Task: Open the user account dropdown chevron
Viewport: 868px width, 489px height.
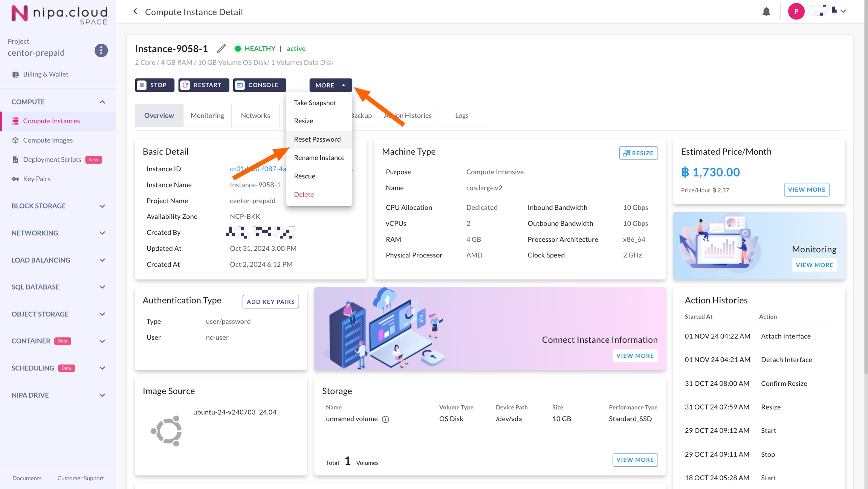Action: [843, 11]
